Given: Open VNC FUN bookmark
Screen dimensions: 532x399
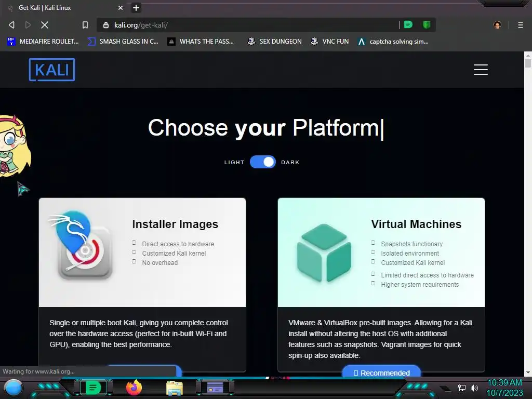Looking at the screenshot, I should coord(329,42).
